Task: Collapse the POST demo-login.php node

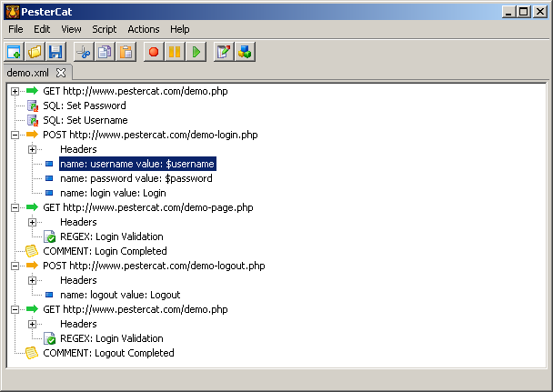Action: [x=15, y=135]
